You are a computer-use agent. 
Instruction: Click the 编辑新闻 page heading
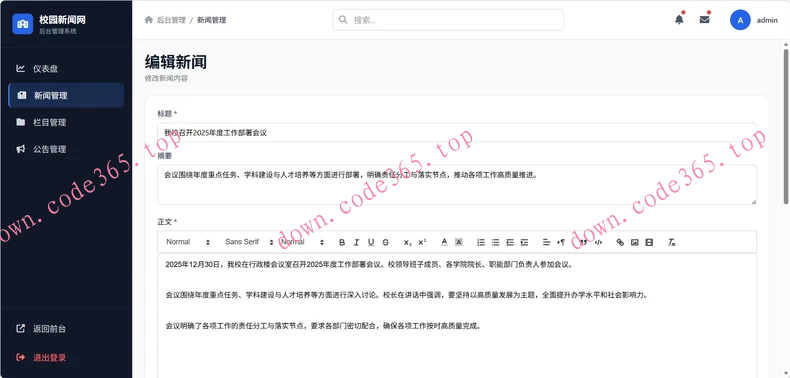point(176,62)
